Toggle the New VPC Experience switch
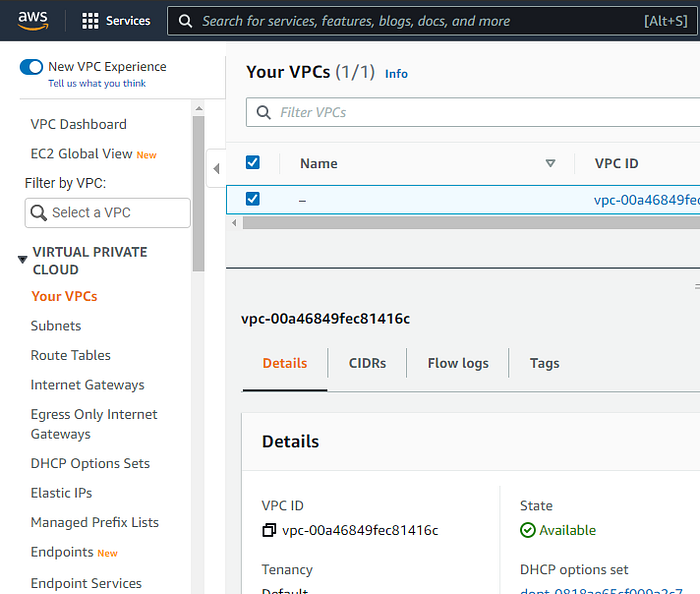 tap(31, 67)
